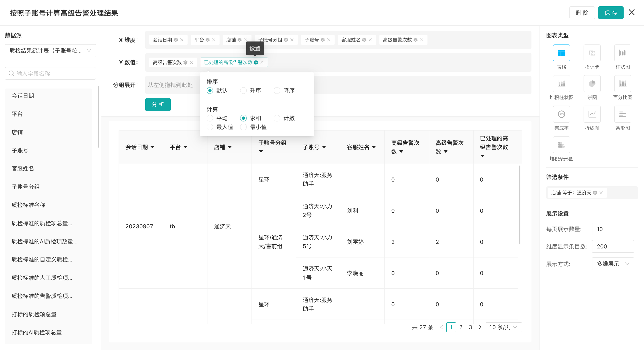Remove 平台 tag from X dimension

[x=213, y=40]
